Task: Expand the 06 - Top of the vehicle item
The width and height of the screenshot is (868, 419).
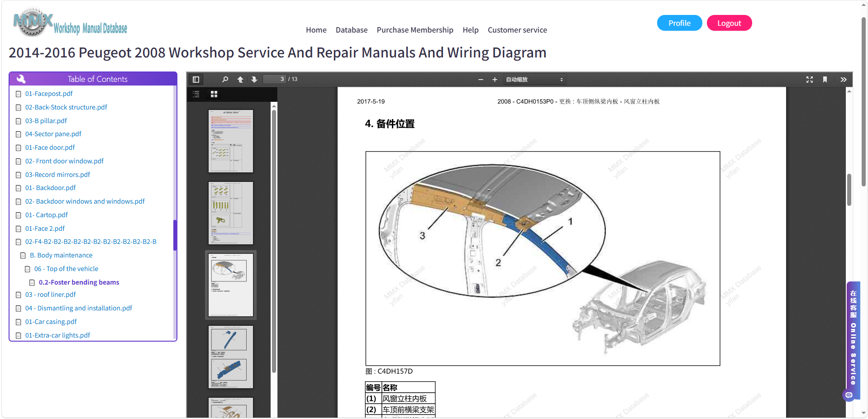Action: [x=66, y=269]
